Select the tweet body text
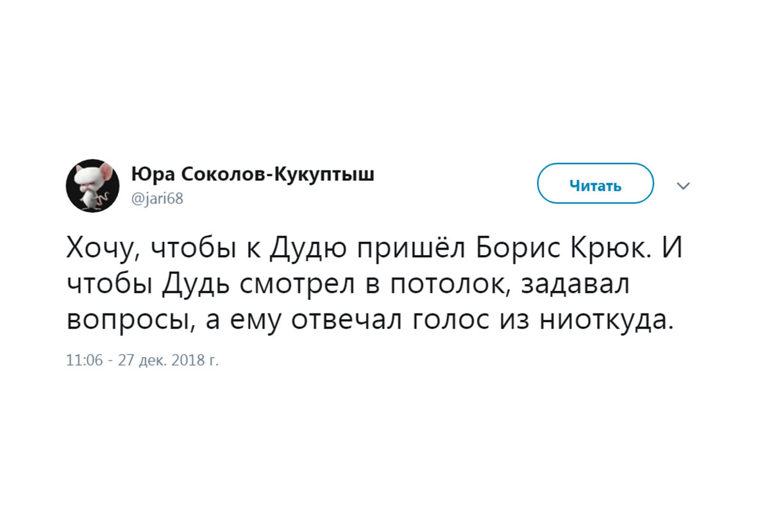 click(375, 284)
